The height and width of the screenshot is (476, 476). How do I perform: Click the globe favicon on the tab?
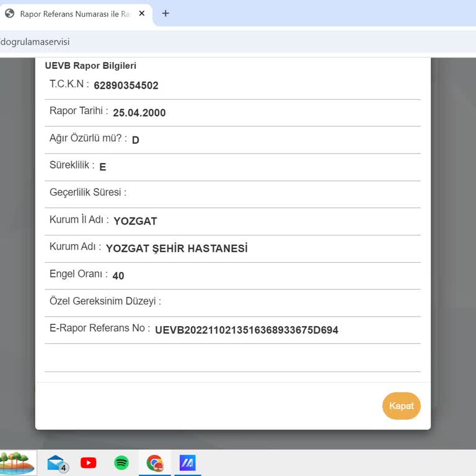pyautogui.click(x=10, y=14)
